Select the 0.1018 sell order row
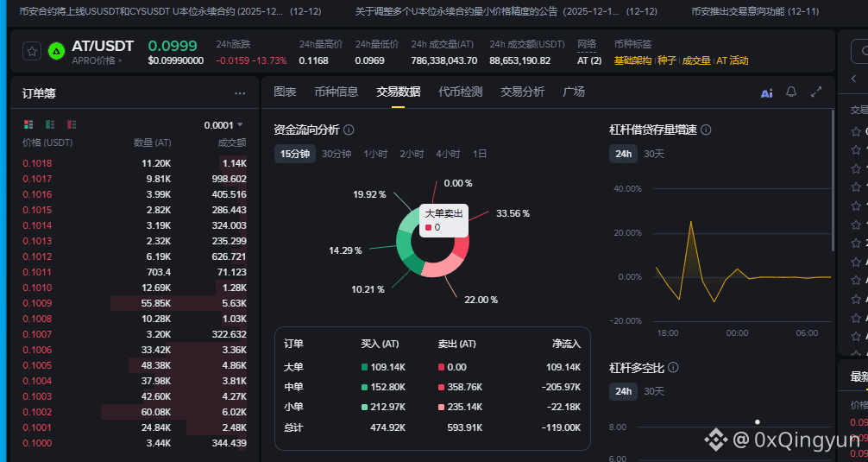The height and width of the screenshot is (462, 868). click(135, 163)
